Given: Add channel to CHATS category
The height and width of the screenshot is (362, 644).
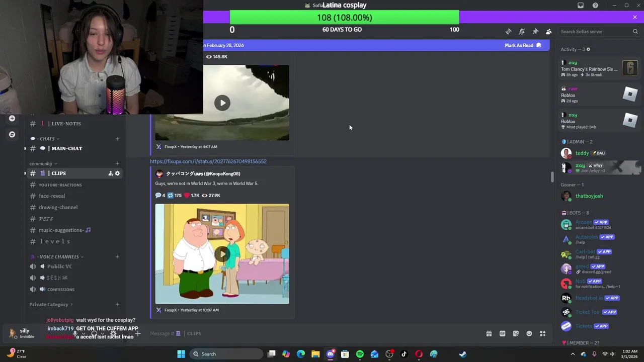Looking at the screenshot, I should coord(117,139).
